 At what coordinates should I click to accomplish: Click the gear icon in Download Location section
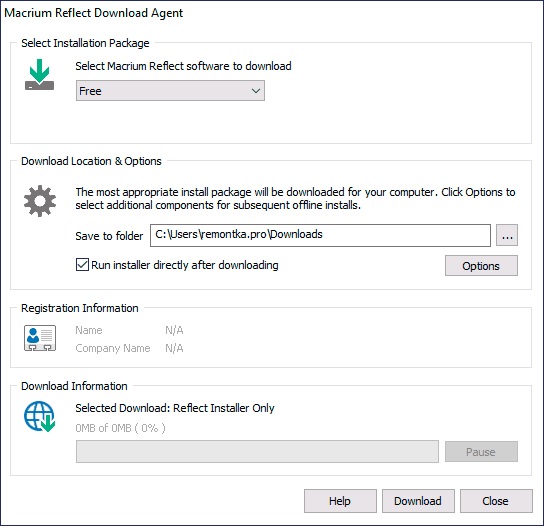40,201
